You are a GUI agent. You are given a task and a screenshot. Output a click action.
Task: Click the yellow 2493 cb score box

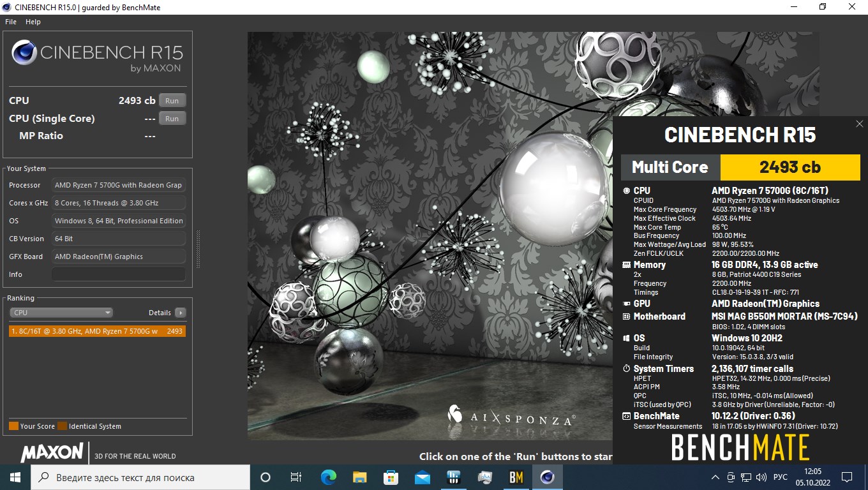[x=790, y=167]
